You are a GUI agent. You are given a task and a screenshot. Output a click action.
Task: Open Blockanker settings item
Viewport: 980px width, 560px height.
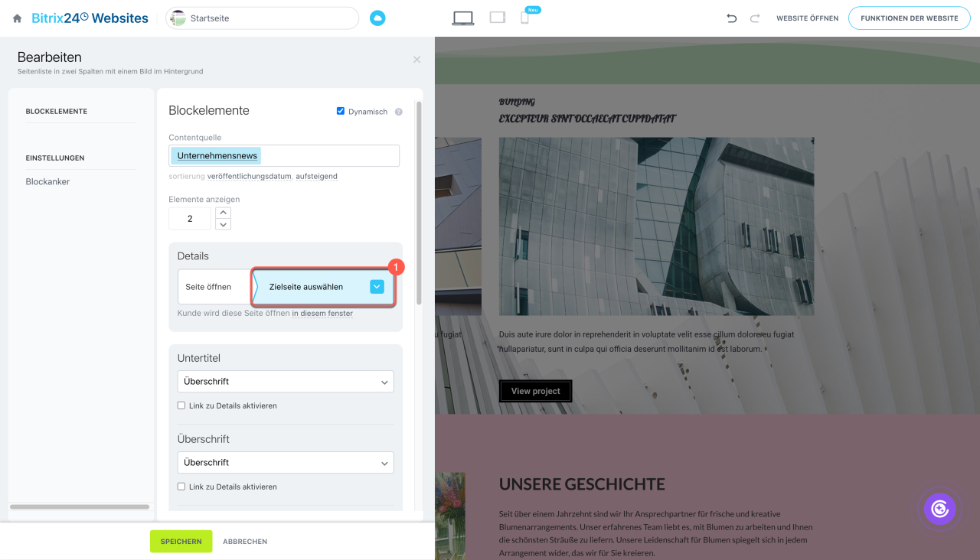point(47,182)
